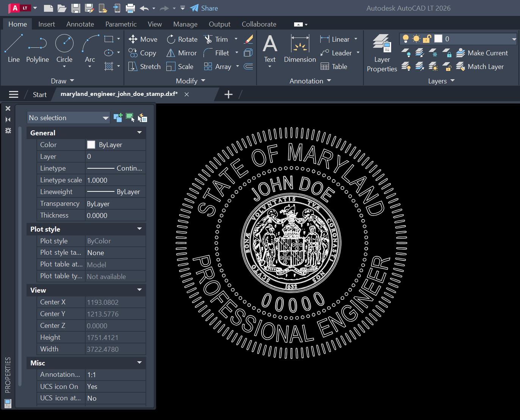Click the Erase tool icon

click(x=249, y=39)
